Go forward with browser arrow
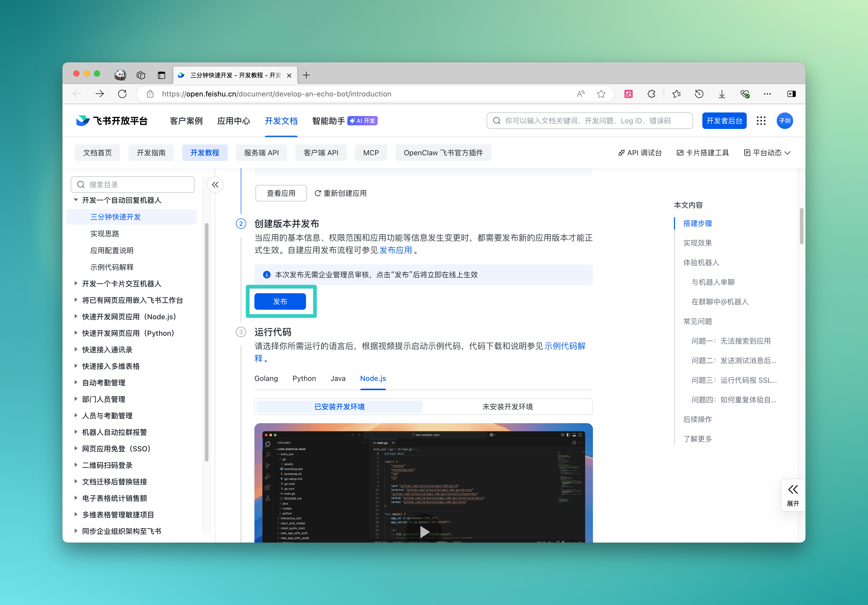The image size is (868, 605). click(99, 94)
